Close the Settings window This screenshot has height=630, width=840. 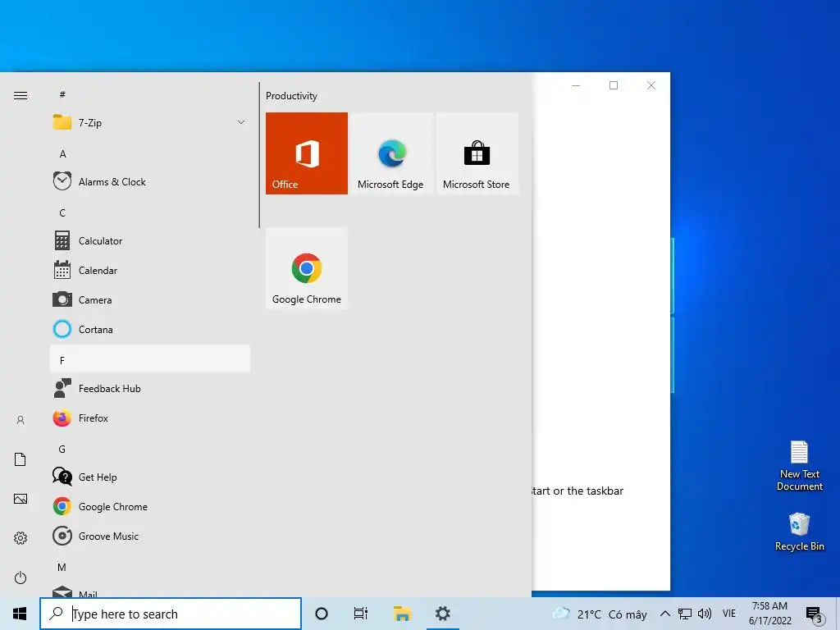(651, 85)
